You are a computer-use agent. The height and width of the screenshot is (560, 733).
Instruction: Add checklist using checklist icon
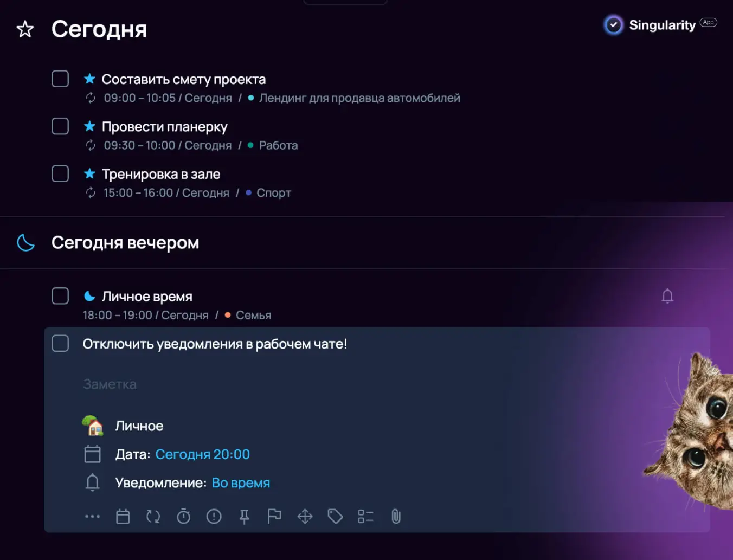[365, 517]
